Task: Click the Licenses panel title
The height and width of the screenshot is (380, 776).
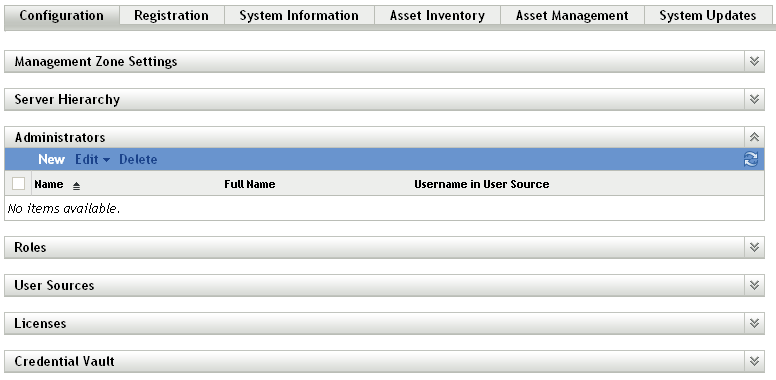Action: click(40, 323)
